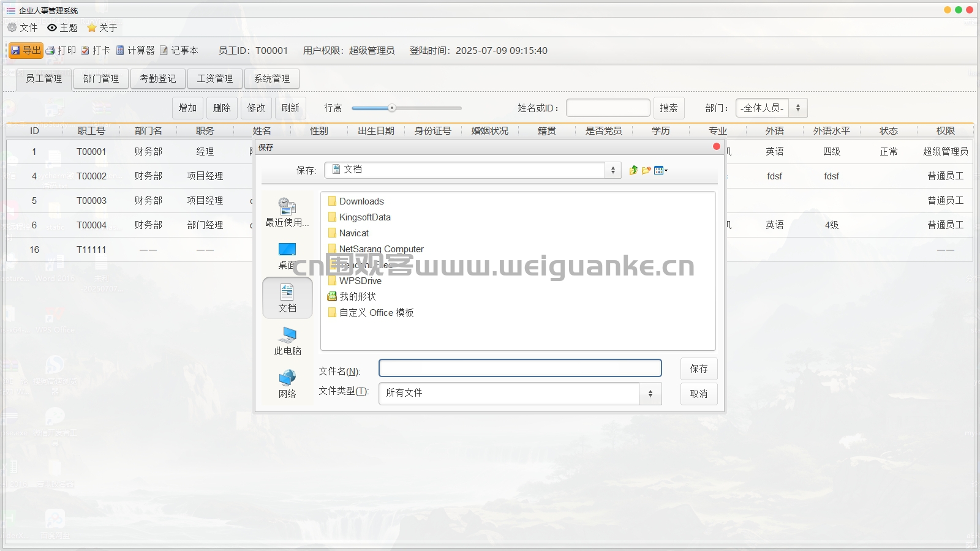Select the 自定义 Office 模板 folder

(x=371, y=312)
